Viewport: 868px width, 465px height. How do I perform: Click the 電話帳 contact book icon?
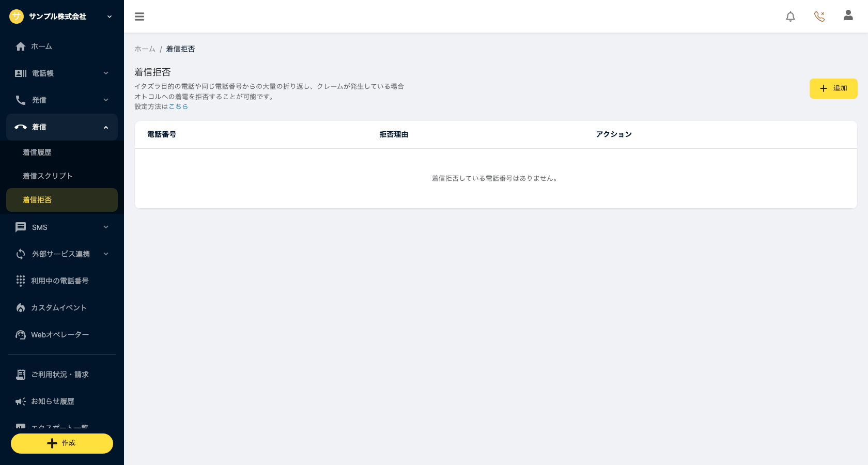coord(21,73)
